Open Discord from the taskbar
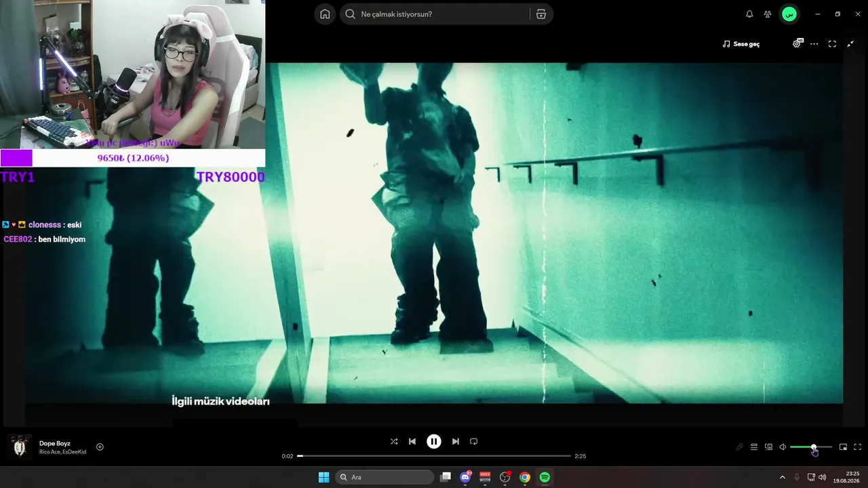 pyautogui.click(x=465, y=477)
